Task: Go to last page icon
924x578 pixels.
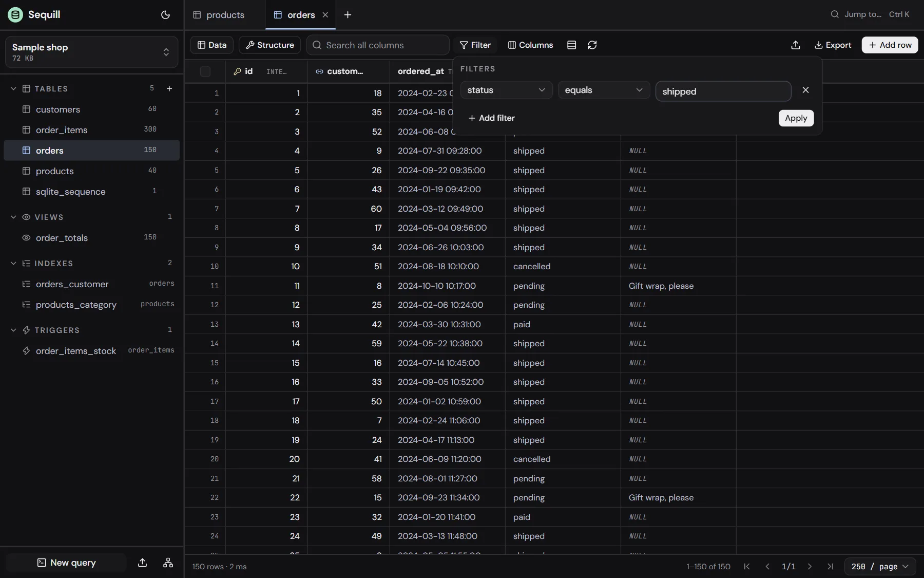Action: coord(830,566)
